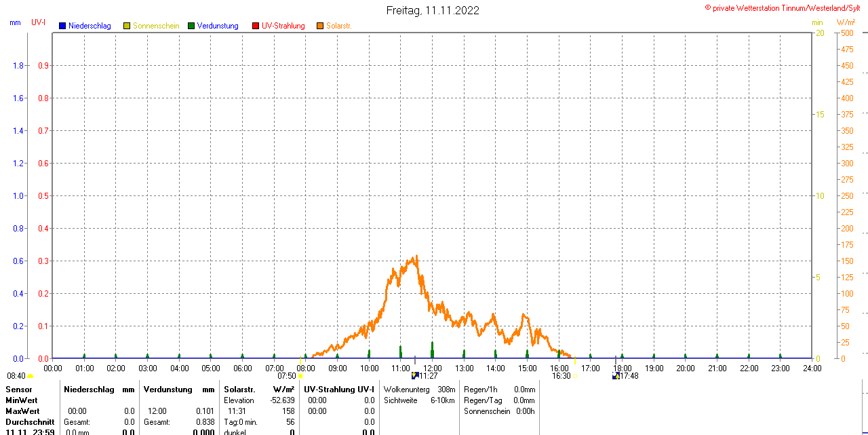This screenshot has width=868, height=435.
Task: Click the green Verdunstung legend square
Action: click(x=191, y=26)
